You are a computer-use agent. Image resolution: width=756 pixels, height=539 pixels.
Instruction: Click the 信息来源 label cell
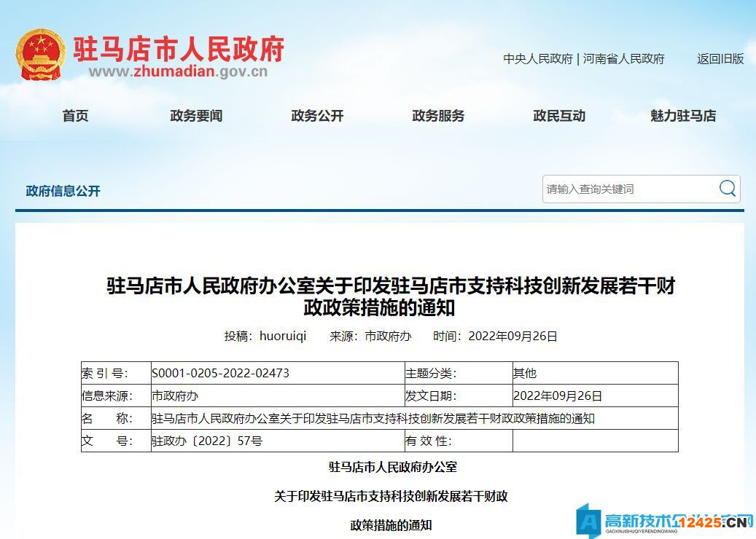click(116, 396)
